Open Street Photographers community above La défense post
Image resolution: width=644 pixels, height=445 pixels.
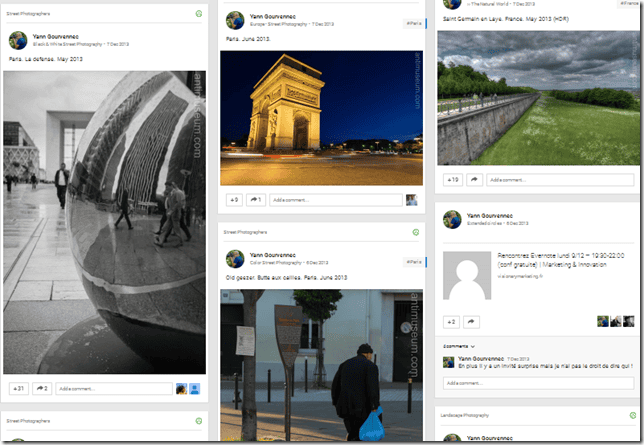point(28,14)
